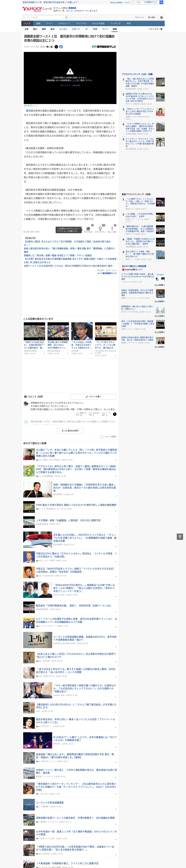186x868 pixels.
Task: Share comment on X icon
Action: click(x=115, y=414)
